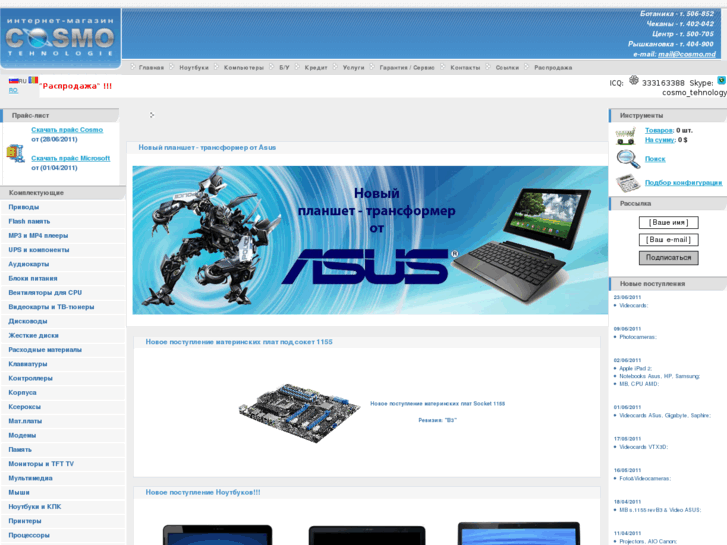Click the shopping cart icon
Screen dimensions: 727x545
coord(625,136)
